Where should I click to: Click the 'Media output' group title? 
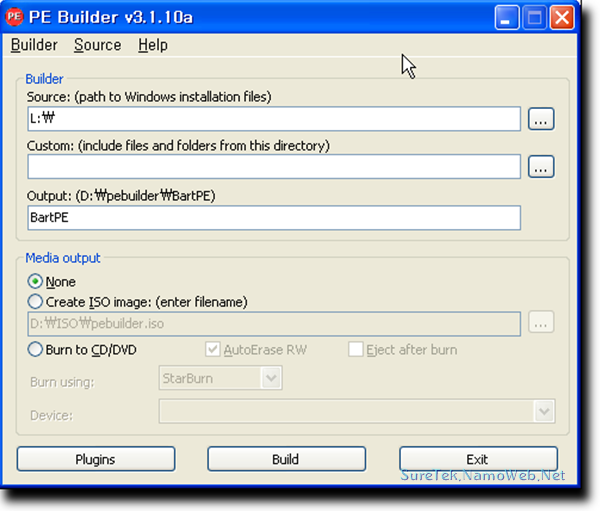(x=63, y=258)
